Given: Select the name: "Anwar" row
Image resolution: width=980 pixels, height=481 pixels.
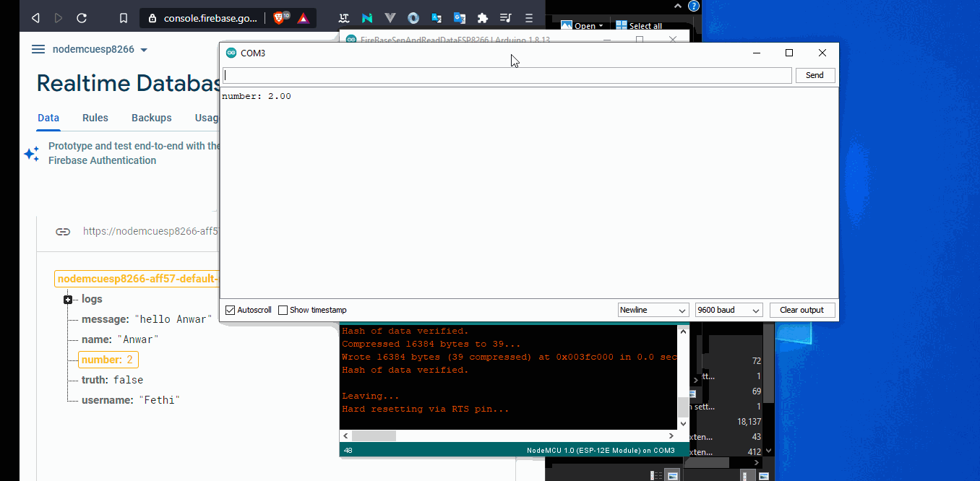Looking at the screenshot, I should [120, 339].
